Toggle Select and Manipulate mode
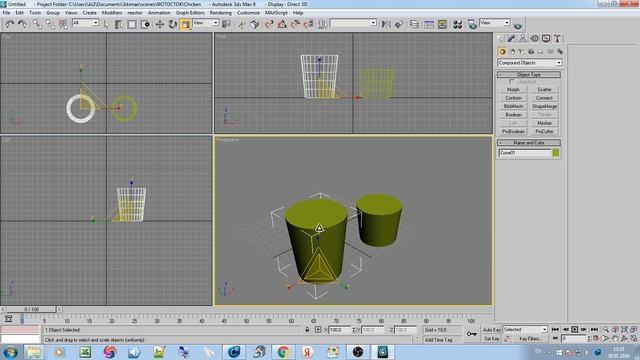 (241, 24)
